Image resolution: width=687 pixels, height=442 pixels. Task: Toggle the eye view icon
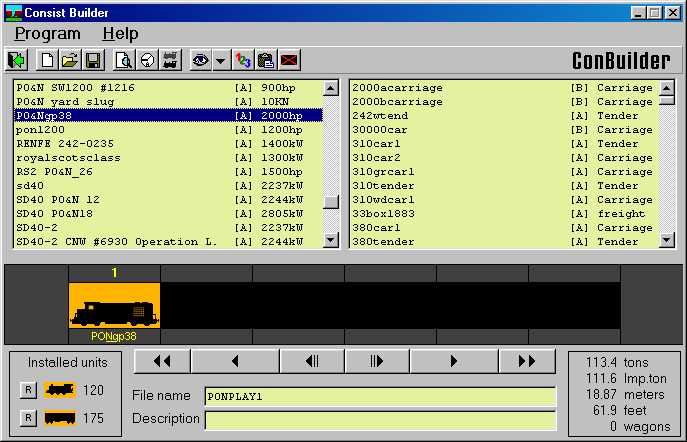coord(201,60)
